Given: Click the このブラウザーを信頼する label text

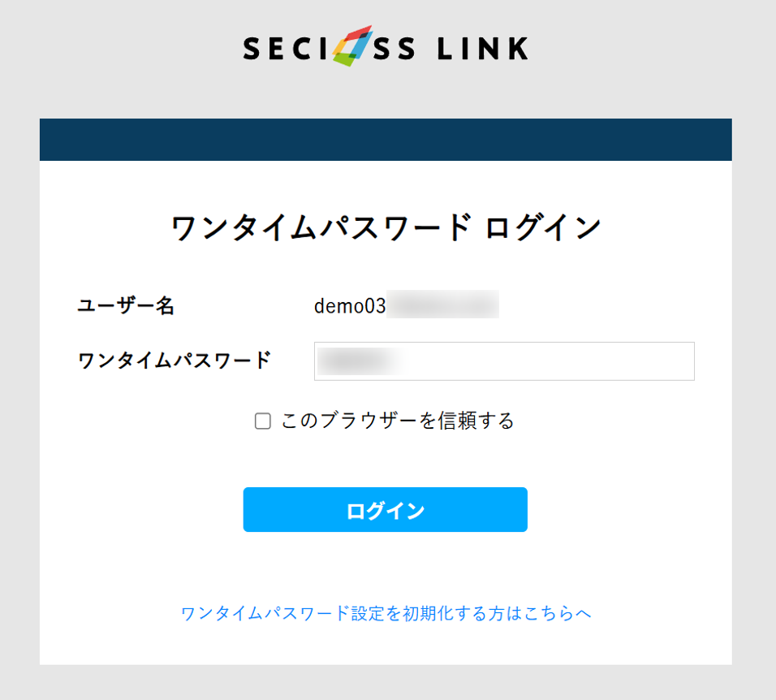Looking at the screenshot, I should [398, 421].
